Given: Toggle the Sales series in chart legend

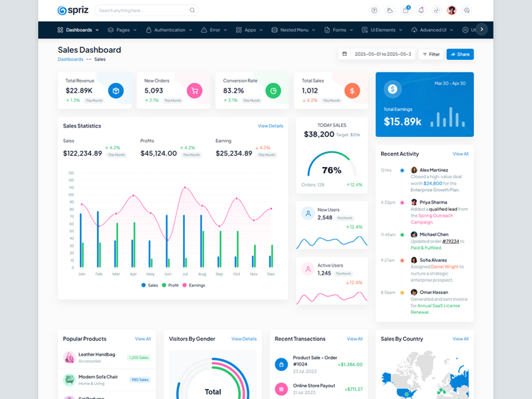Looking at the screenshot, I should coord(148,285).
